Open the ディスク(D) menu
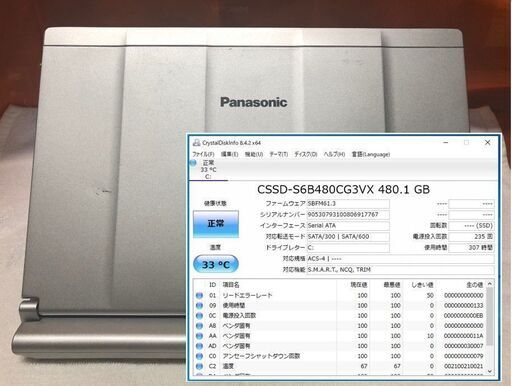 (305, 154)
